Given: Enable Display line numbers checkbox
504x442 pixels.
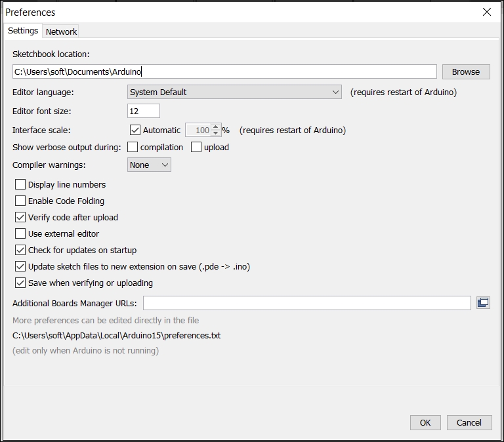Looking at the screenshot, I should 20,185.
